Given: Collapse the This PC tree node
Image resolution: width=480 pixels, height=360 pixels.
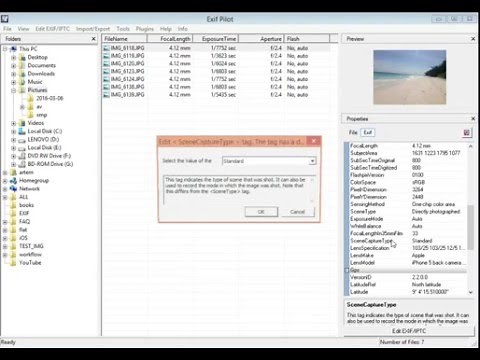Looking at the screenshot, I should 5,49.
